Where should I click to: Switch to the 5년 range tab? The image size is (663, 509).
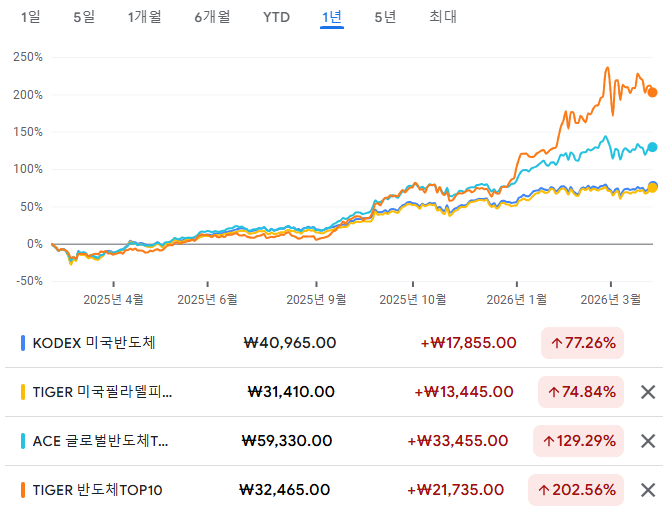tap(385, 17)
